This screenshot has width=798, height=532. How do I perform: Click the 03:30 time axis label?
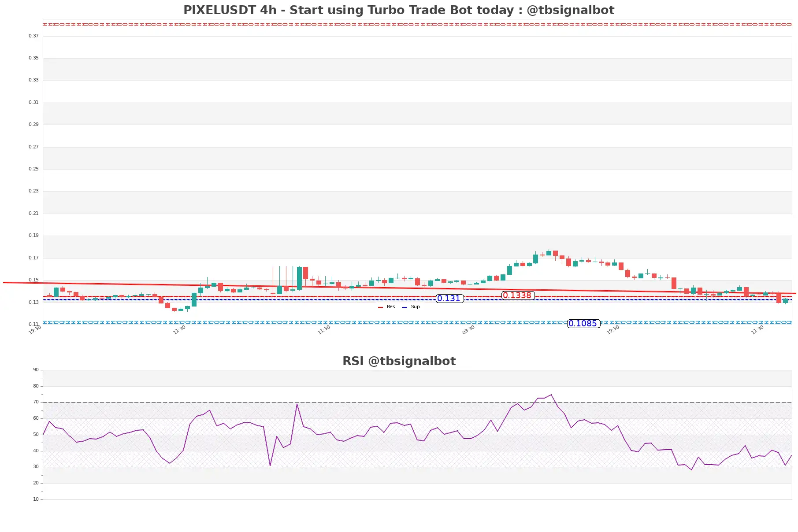pos(468,330)
